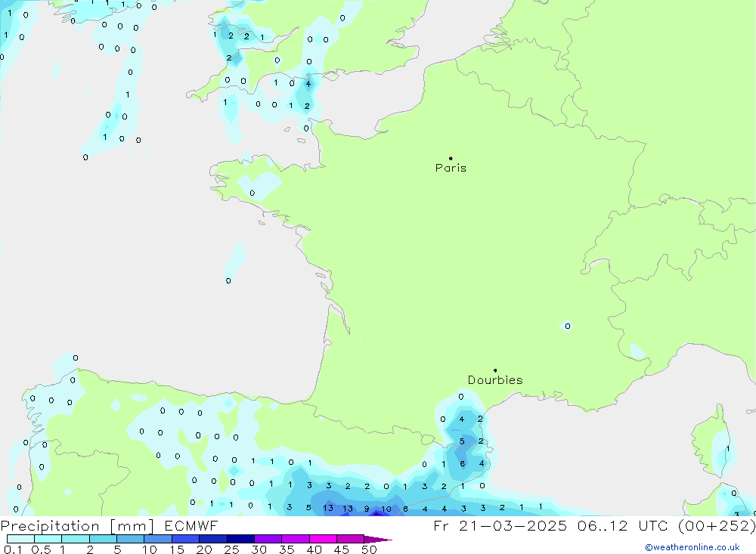This screenshot has height=554, width=756.
Task: Click the '(00+252)' forecast offset text
Action: pos(717,525)
